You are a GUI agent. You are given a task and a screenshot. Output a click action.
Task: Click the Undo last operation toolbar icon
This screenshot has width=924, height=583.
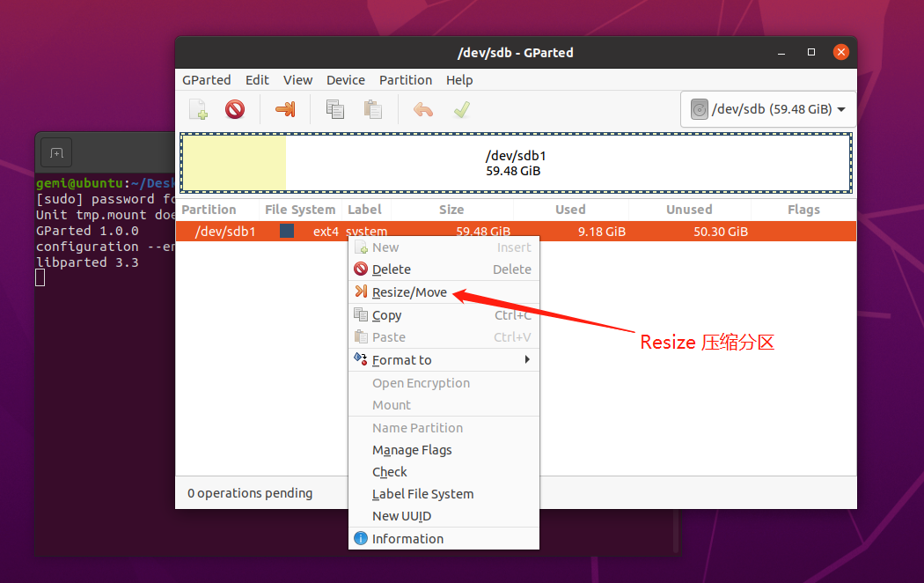tap(423, 109)
